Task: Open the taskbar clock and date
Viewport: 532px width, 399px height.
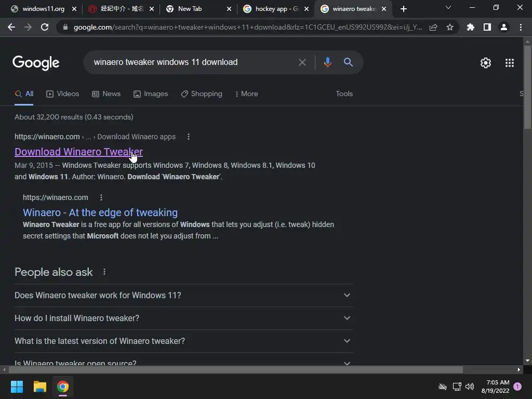Action: [x=495, y=387]
